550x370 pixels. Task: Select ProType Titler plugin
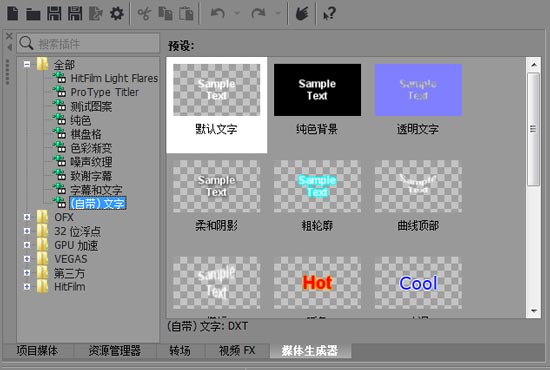click(x=105, y=92)
